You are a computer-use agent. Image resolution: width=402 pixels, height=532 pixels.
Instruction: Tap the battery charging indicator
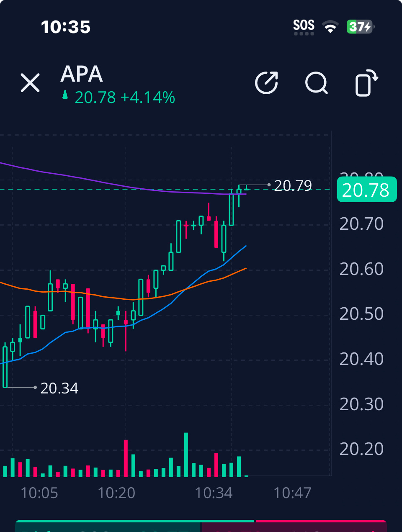tap(360, 27)
